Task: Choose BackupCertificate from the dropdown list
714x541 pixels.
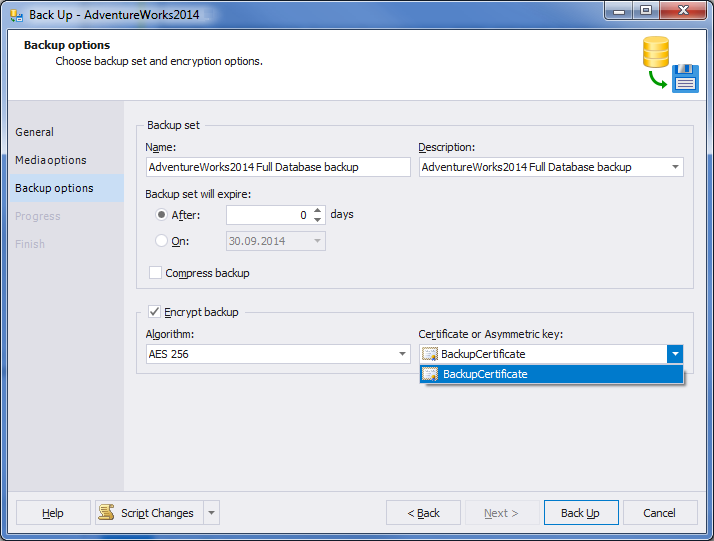Action: click(551, 374)
